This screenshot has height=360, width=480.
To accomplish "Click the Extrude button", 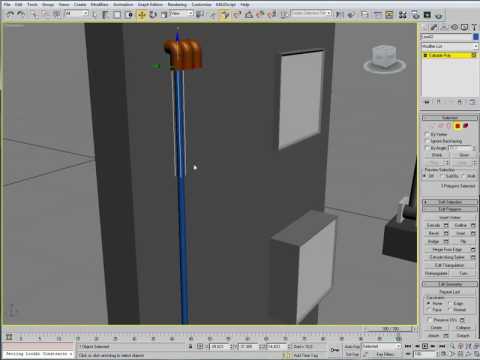I will (x=433, y=225).
